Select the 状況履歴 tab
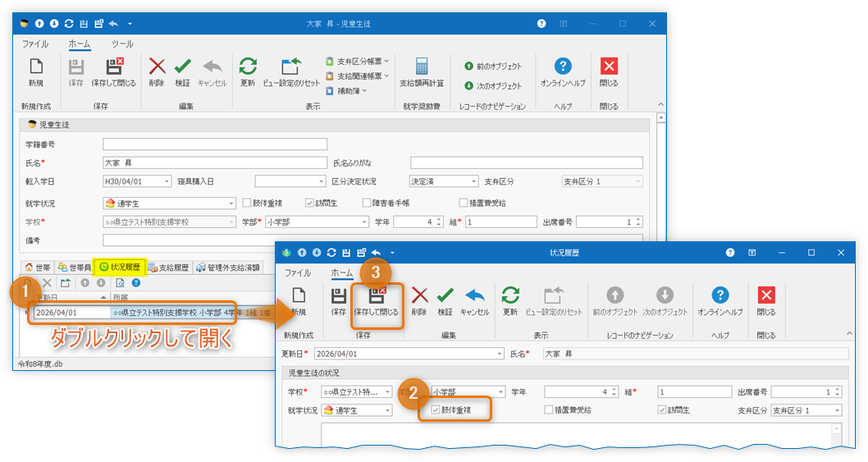The height and width of the screenshot is (462, 868). click(x=120, y=268)
